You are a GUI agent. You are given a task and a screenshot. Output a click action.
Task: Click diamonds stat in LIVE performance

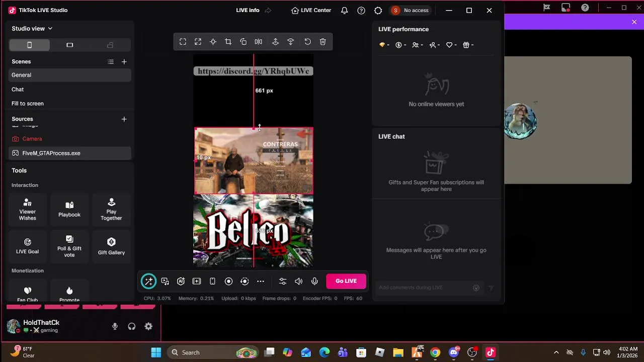tap(384, 45)
